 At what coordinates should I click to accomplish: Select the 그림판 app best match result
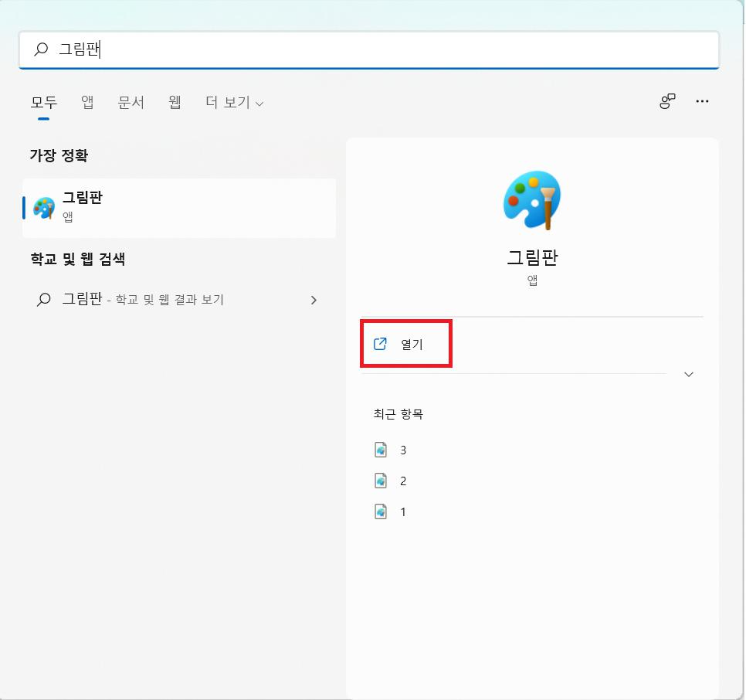[x=179, y=208]
